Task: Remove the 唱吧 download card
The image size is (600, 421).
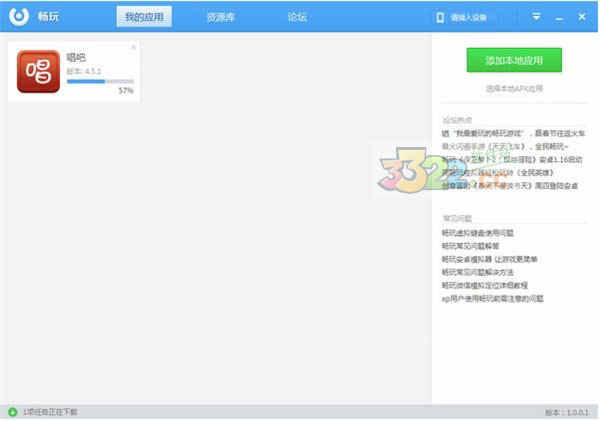Action: (134, 47)
